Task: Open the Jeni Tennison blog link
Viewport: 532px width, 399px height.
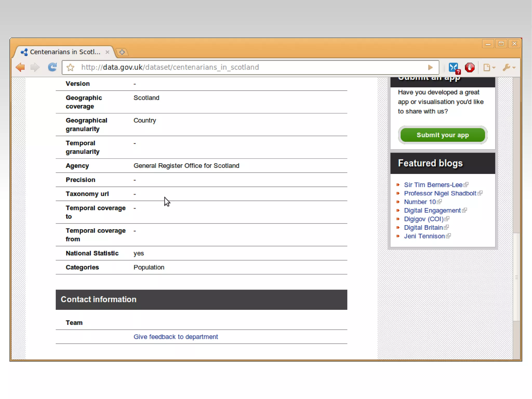Action: pos(424,236)
